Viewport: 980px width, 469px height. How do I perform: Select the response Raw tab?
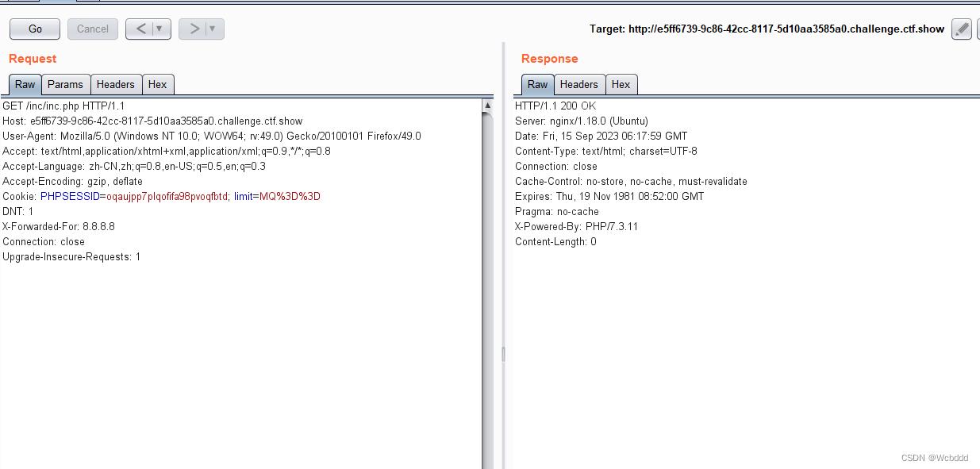click(538, 84)
